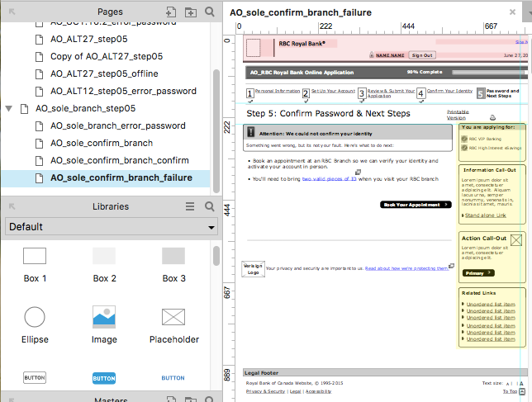This screenshot has height=402, width=532.
Task: Select the blue filled Button widget
Action: (x=104, y=378)
